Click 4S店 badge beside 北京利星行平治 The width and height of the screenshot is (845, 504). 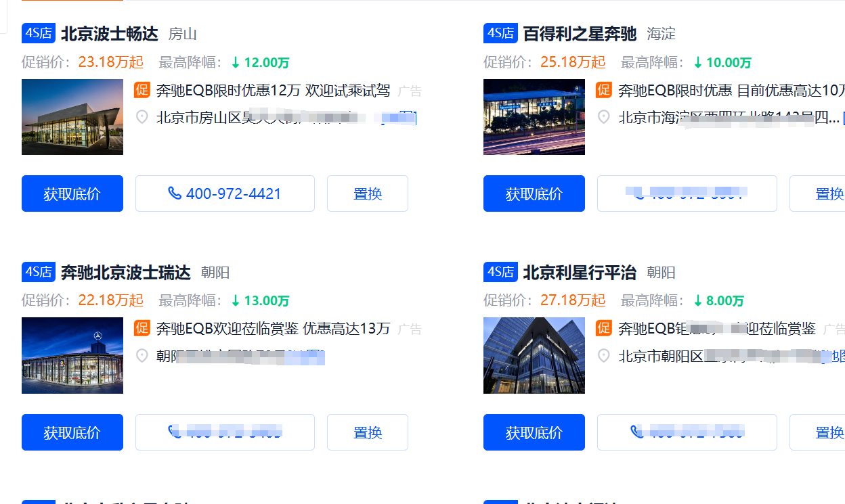coord(500,272)
